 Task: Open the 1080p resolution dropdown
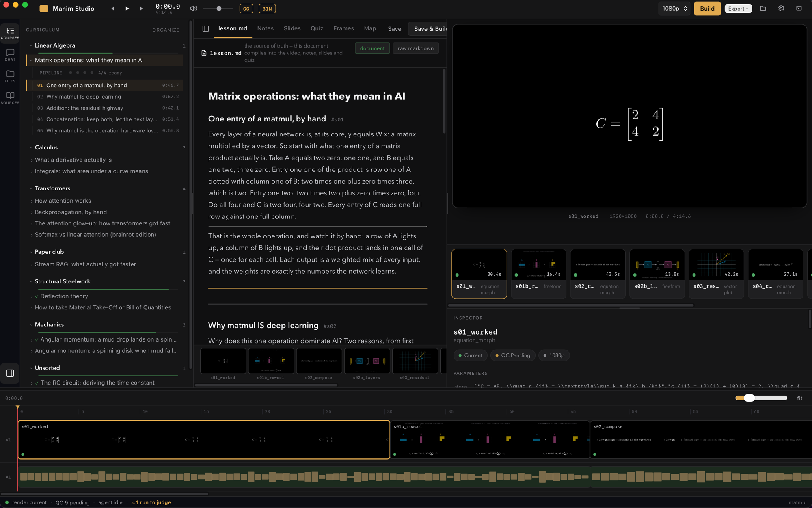[x=674, y=9]
